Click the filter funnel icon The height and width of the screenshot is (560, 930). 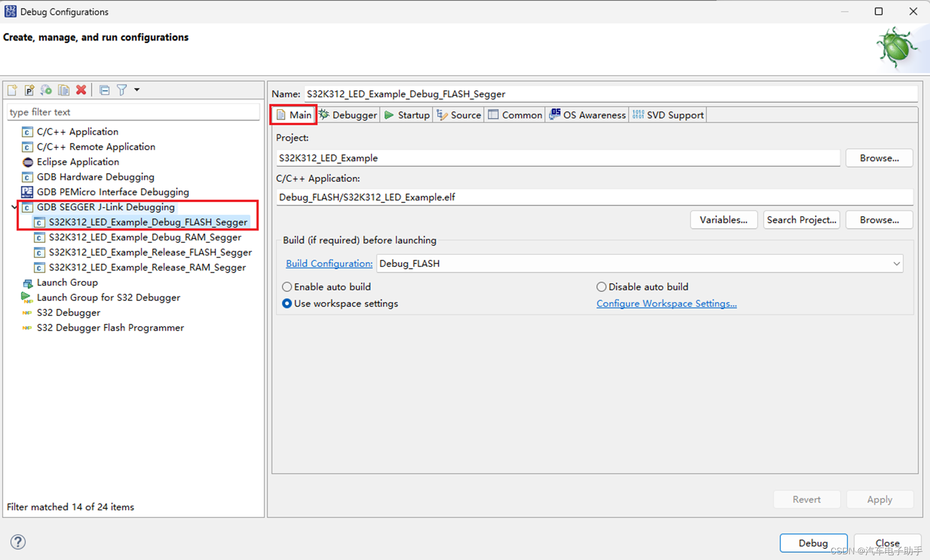point(122,90)
